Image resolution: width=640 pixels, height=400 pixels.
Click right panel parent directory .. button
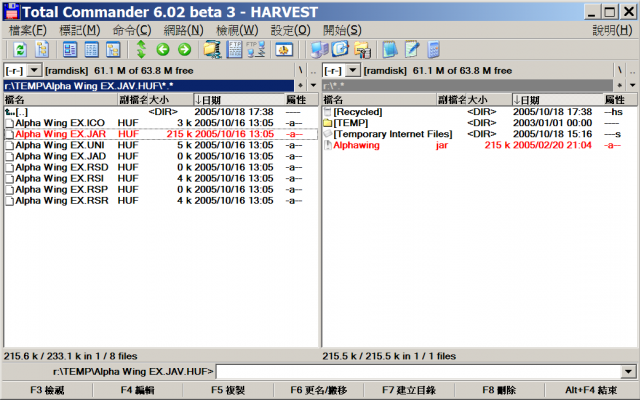click(632, 71)
